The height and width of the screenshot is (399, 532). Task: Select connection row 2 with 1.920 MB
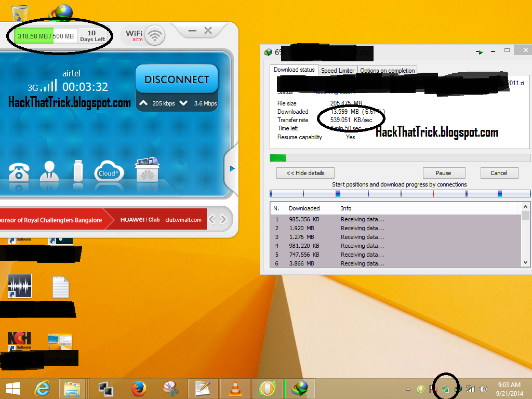coord(395,228)
